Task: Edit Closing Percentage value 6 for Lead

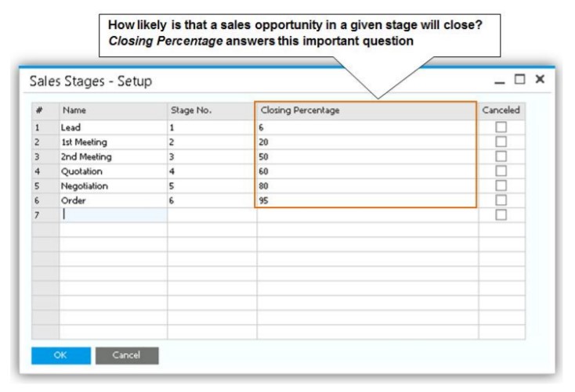Action: tap(365, 128)
